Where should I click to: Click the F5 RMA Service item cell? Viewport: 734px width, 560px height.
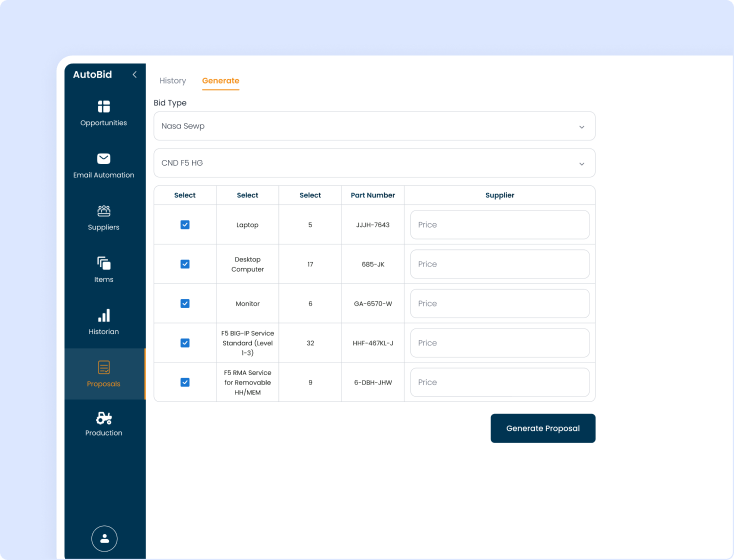[x=247, y=382]
